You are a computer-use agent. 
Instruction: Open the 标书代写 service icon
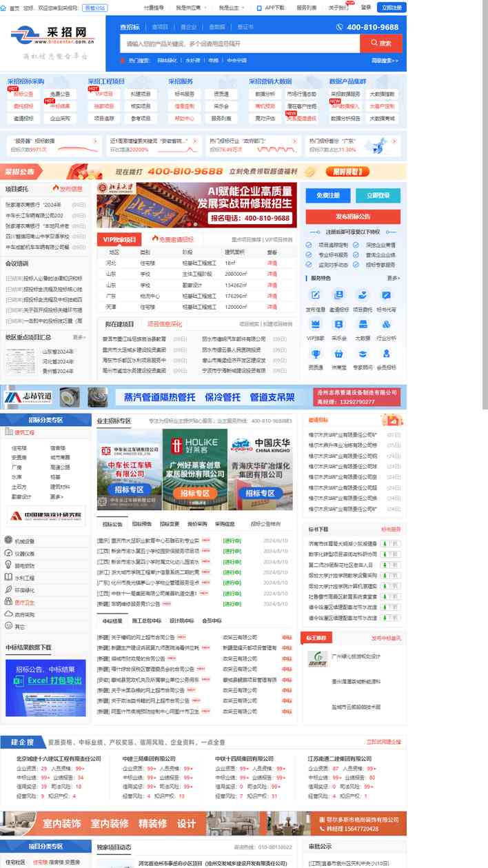coord(386,295)
